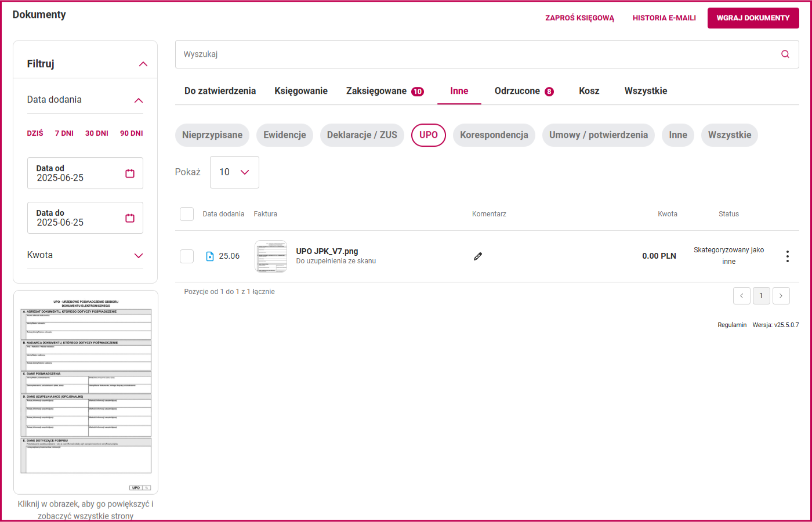The image size is (812, 522).
Task: Go to previous page arrow
Action: point(742,296)
